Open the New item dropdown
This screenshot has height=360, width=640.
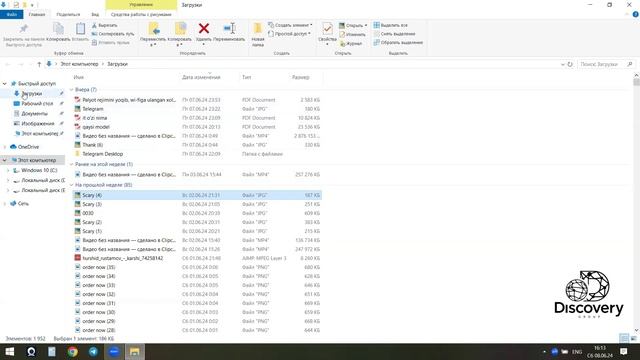pos(290,25)
